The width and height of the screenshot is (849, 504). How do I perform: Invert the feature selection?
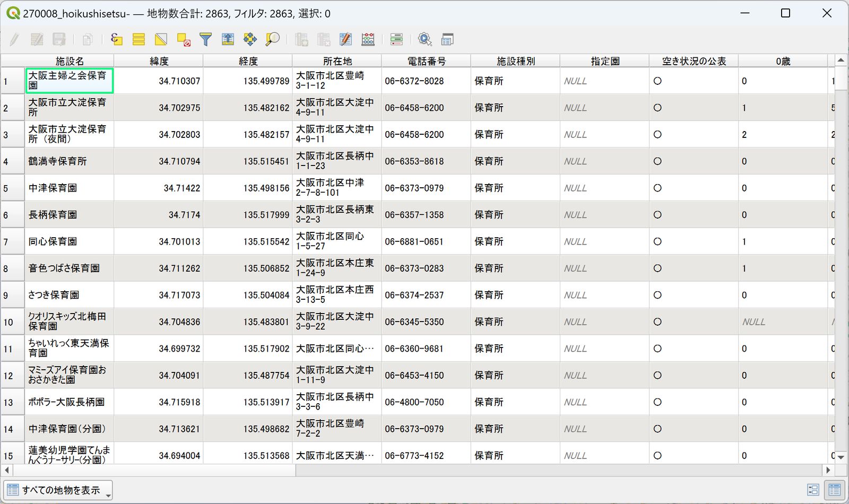[x=161, y=39]
